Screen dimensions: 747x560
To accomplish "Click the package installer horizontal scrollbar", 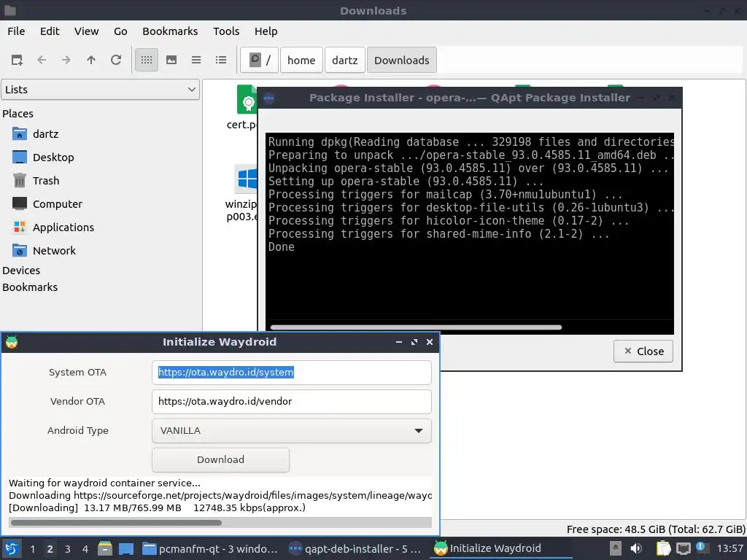I will [416, 327].
